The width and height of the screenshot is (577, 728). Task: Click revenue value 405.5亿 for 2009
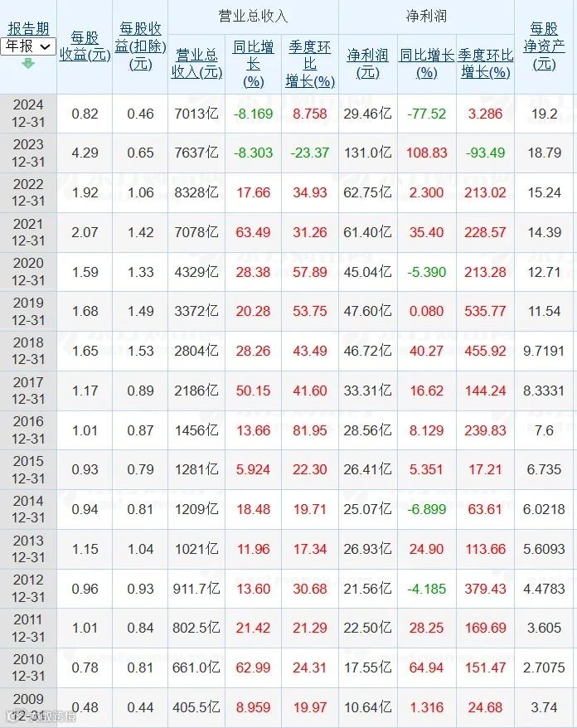point(196,707)
